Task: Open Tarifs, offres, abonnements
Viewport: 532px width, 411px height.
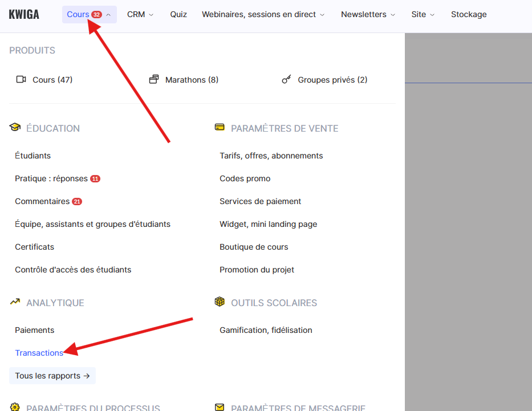Action: (x=271, y=156)
